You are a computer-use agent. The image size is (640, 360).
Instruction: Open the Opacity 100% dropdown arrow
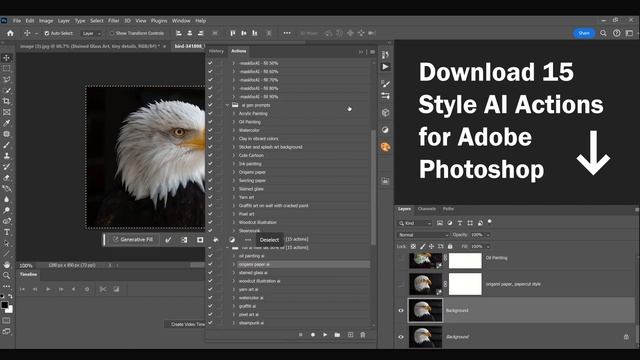[488, 235]
